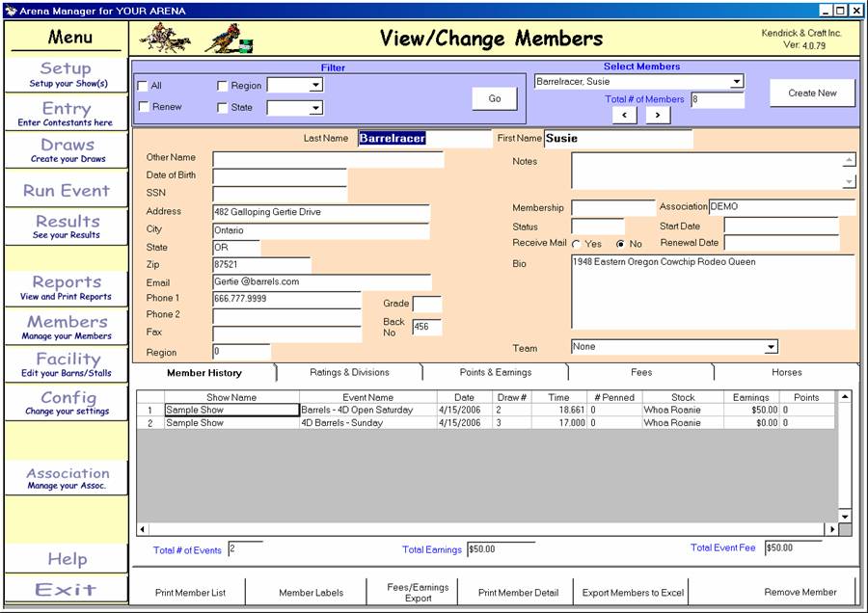This screenshot has width=868, height=613.
Task: Open Setup menu to setup shows
Action: click(67, 74)
